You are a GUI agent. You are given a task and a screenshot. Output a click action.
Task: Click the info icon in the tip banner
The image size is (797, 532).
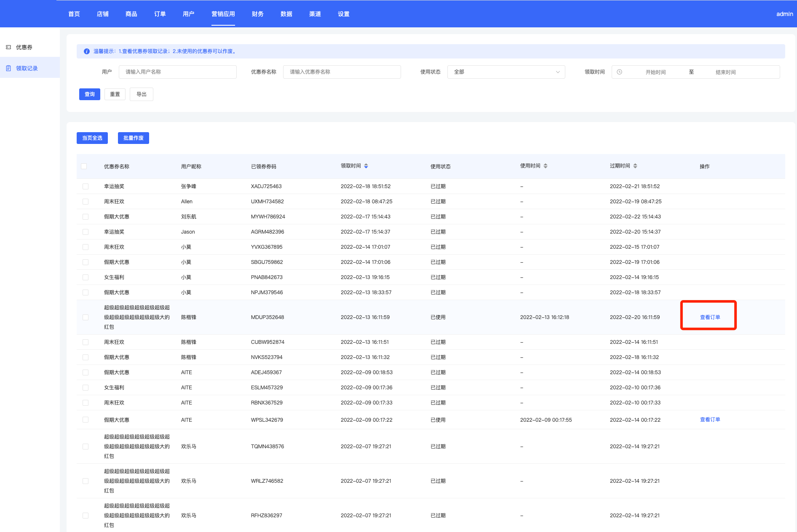click(86, 51)
